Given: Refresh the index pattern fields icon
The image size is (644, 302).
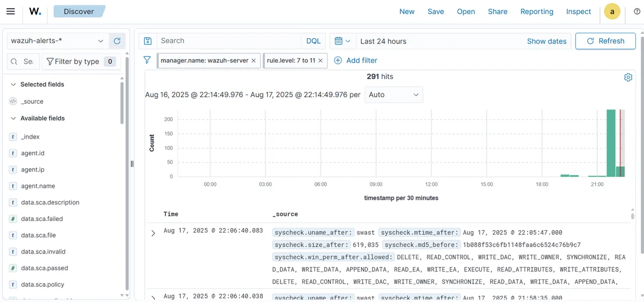Looking at the screenshot, I should [x=117, y=41].
